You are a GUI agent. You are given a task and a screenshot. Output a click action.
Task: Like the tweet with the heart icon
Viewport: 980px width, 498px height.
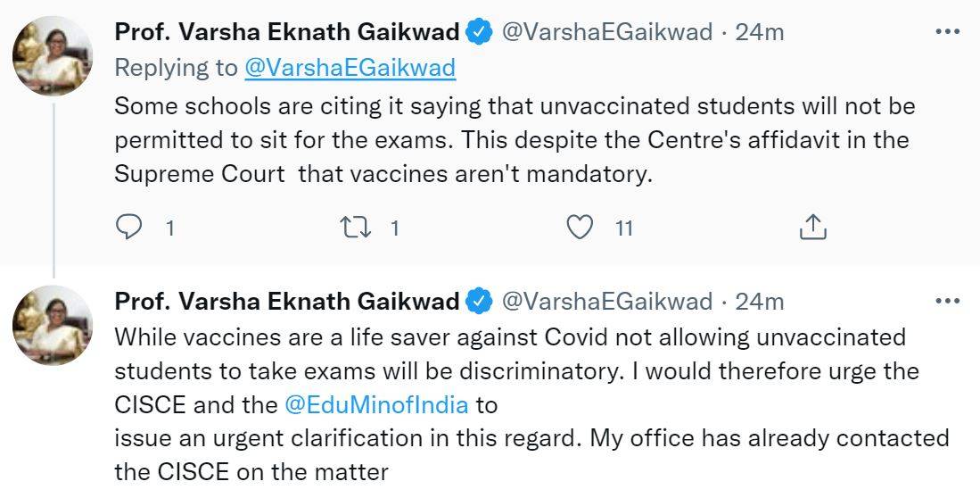pyautogui.click(x=581, y=228)
